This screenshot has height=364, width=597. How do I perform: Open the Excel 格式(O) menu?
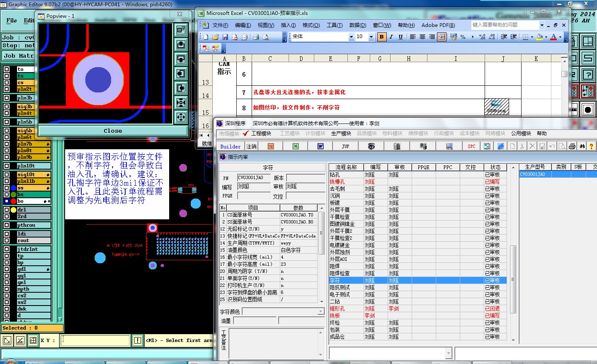click(311, 25)
